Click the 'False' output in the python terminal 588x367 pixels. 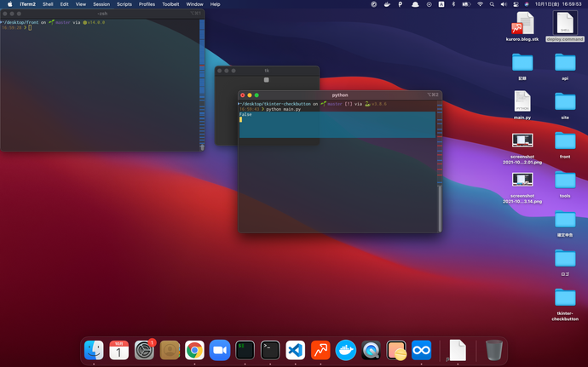coord(245,114)
